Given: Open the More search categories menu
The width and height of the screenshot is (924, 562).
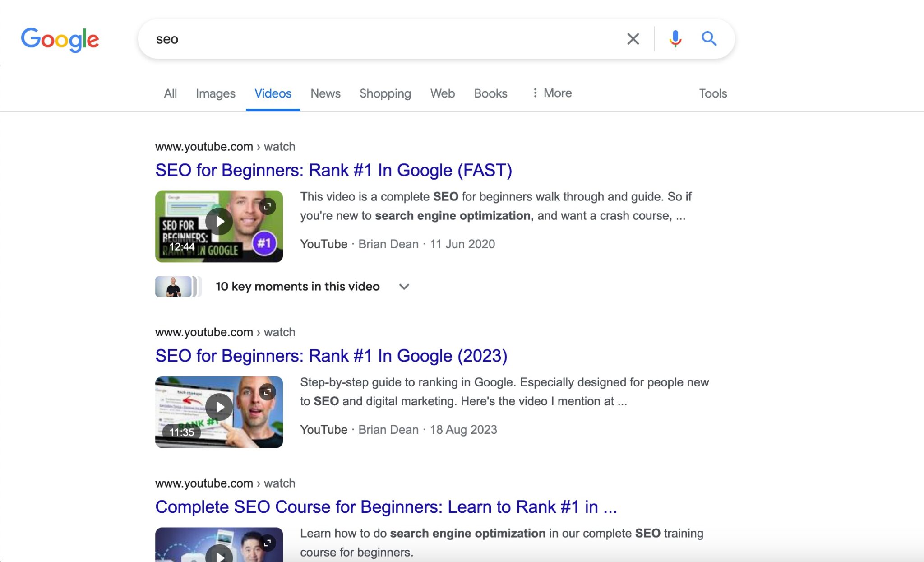Looking at the screenshot, I should point(551,93).
